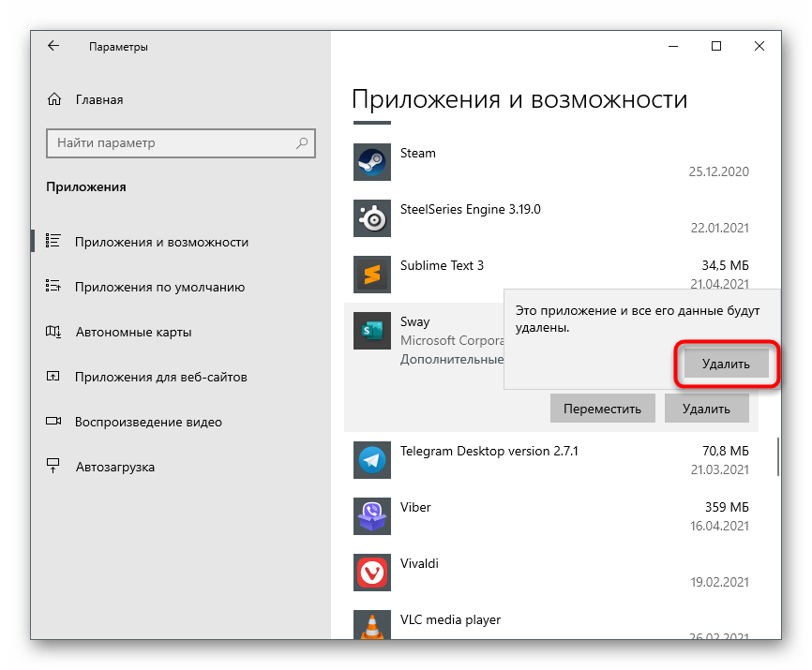The image size is (812, 670).
Task: Open Автономные карты section
Action: [133, 332]
